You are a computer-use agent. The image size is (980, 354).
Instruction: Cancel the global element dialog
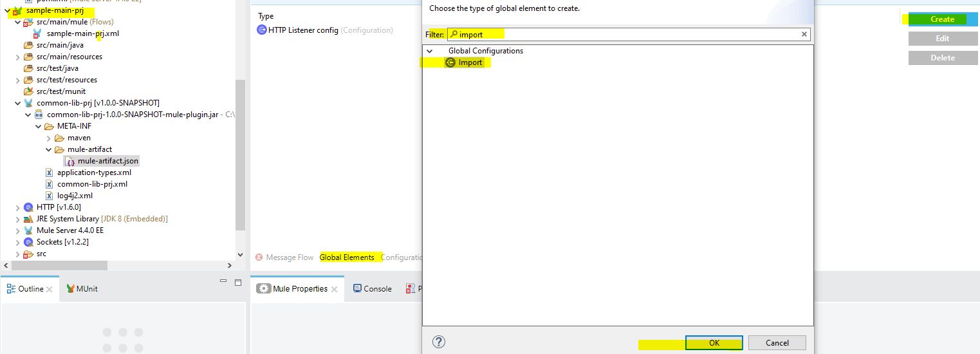point(777,342)
